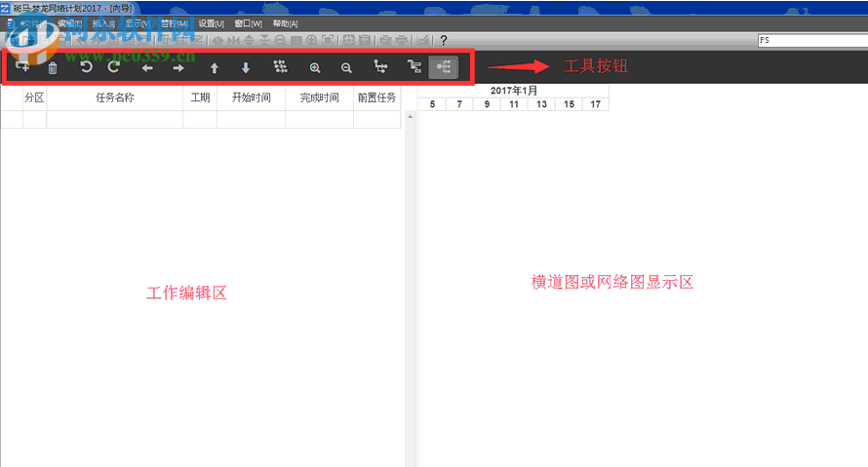Click the 前置任务 column header

[376, 97]
